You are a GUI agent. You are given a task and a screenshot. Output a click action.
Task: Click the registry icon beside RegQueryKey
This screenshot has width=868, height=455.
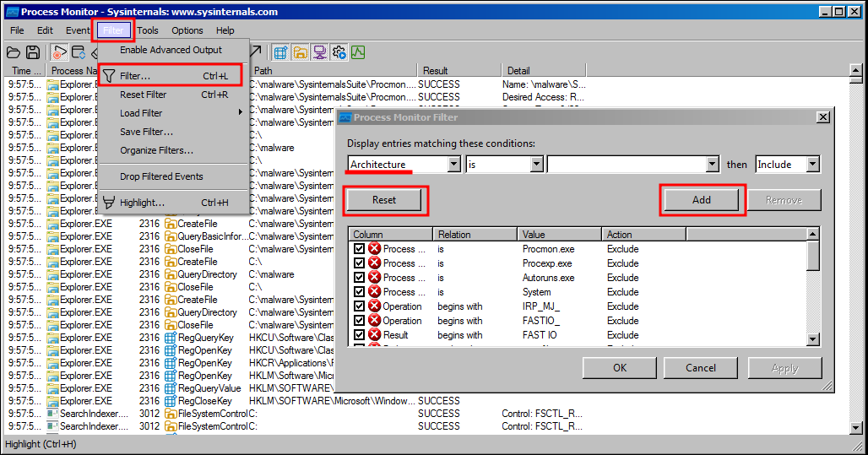point(171,338)
